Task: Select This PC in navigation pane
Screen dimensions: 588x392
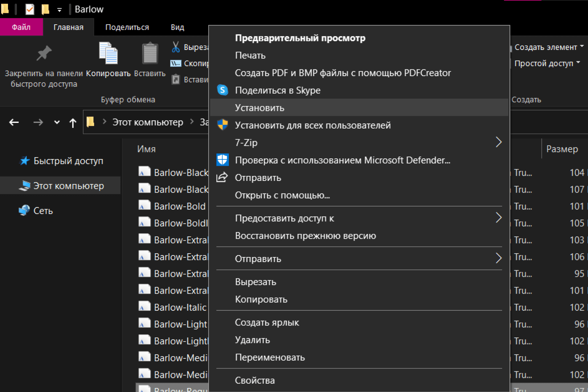Action: 68,186
